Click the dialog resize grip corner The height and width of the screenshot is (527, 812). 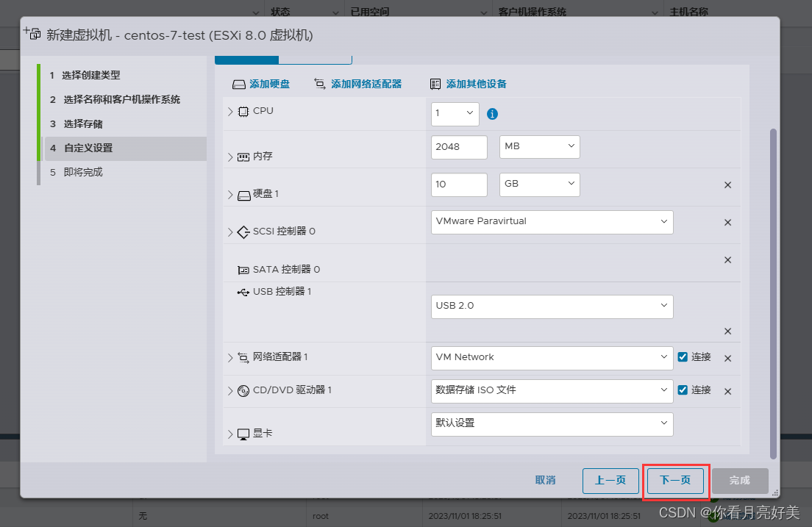pos(775,493)
